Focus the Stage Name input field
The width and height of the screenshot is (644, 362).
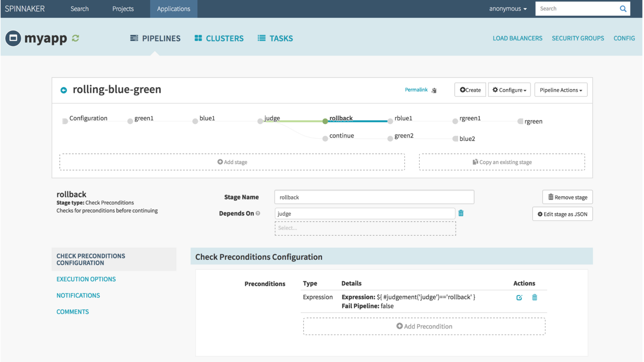click(374, 197)
